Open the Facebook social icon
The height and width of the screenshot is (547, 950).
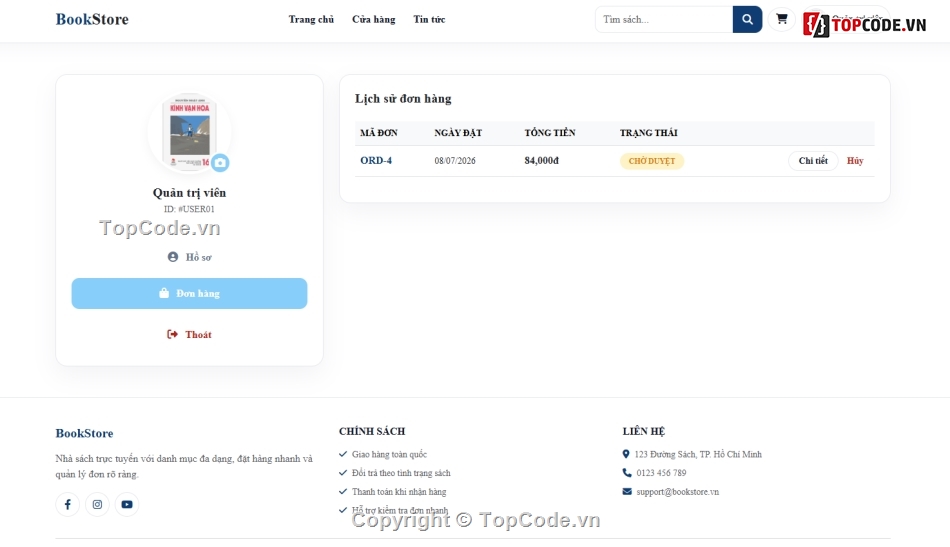(x=68, y=504)
